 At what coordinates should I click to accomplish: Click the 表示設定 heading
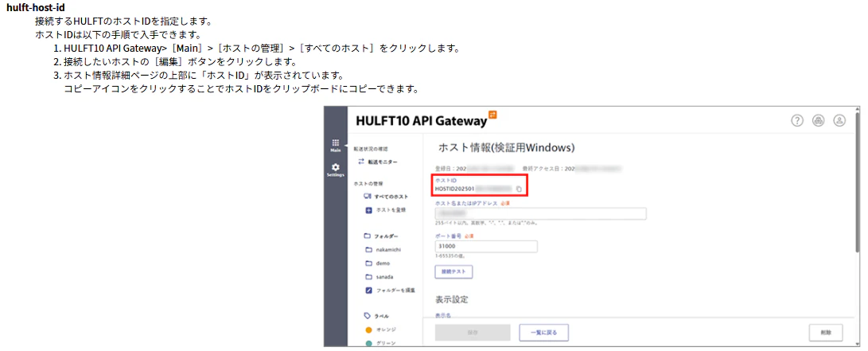tap(452, 299)
